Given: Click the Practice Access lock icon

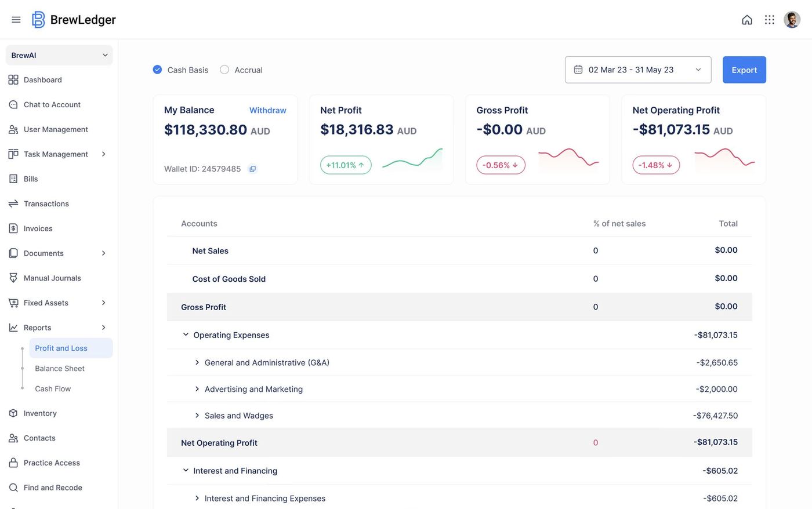Looking at the screenshot, I should (x=13, y=463).
